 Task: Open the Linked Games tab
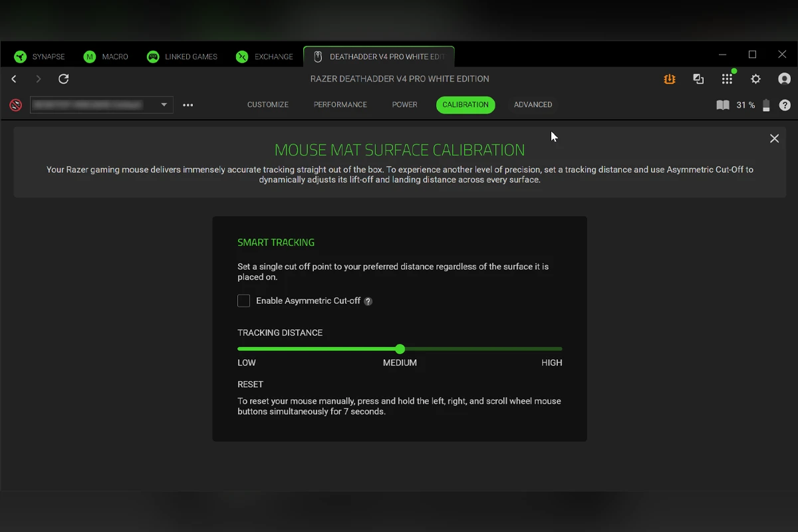click(x=182, y=57)
